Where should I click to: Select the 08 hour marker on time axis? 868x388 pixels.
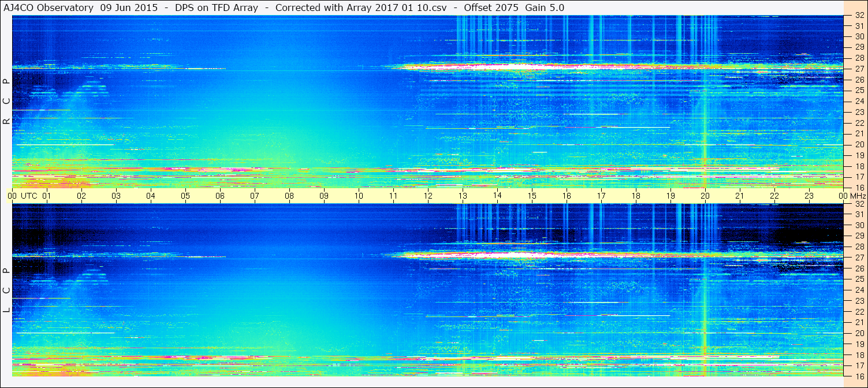pos(289,196)
